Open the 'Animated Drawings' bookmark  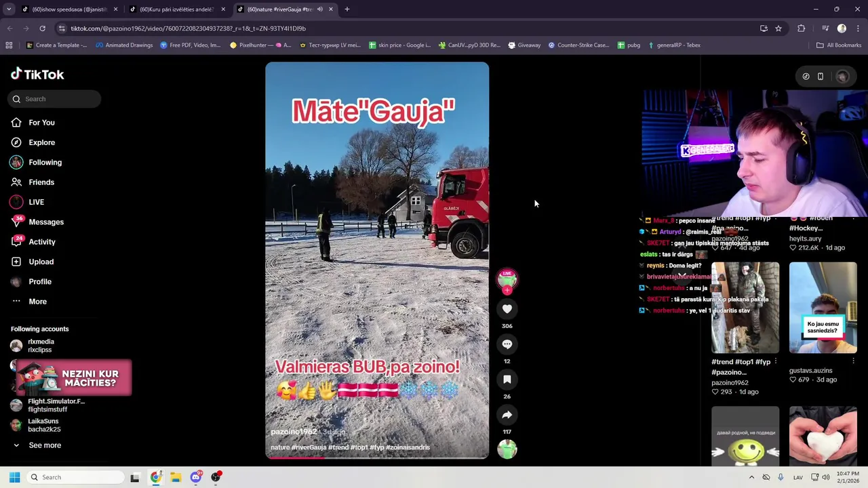(124, 45)
